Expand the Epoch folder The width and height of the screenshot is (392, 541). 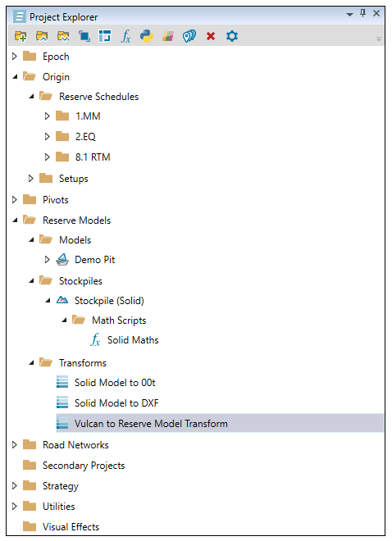click(15, 56)
